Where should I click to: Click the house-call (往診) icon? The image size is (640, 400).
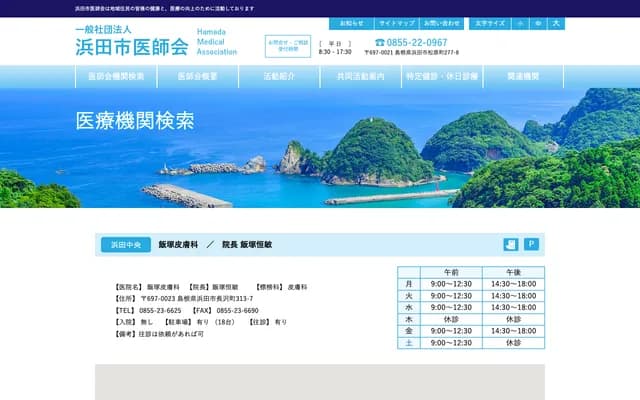511,244
